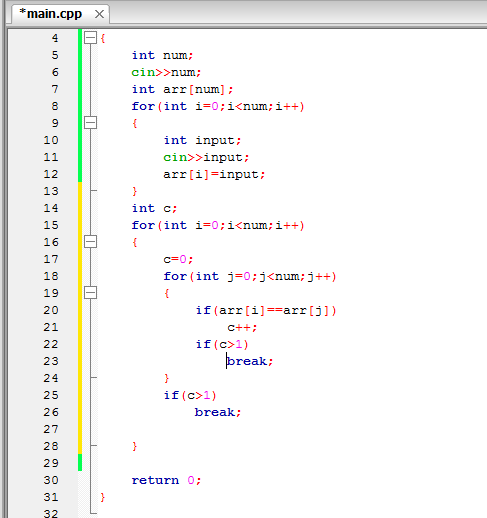Click the for loop header on line 8

pos(218,106)
